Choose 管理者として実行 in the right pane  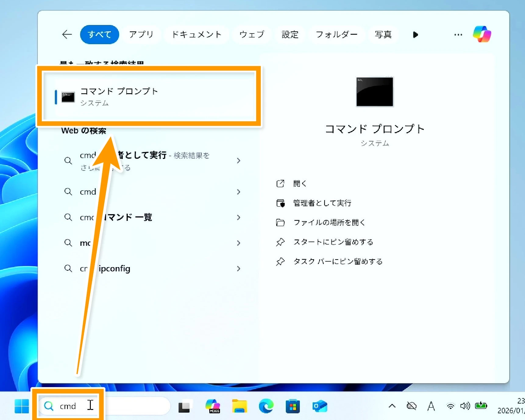point(322,203)
